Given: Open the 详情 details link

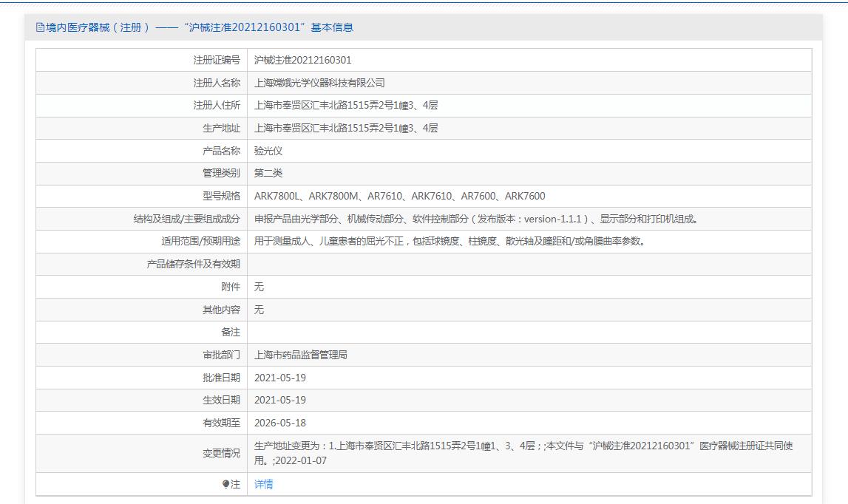Looking at the screenshot, I should click(264, 484).
